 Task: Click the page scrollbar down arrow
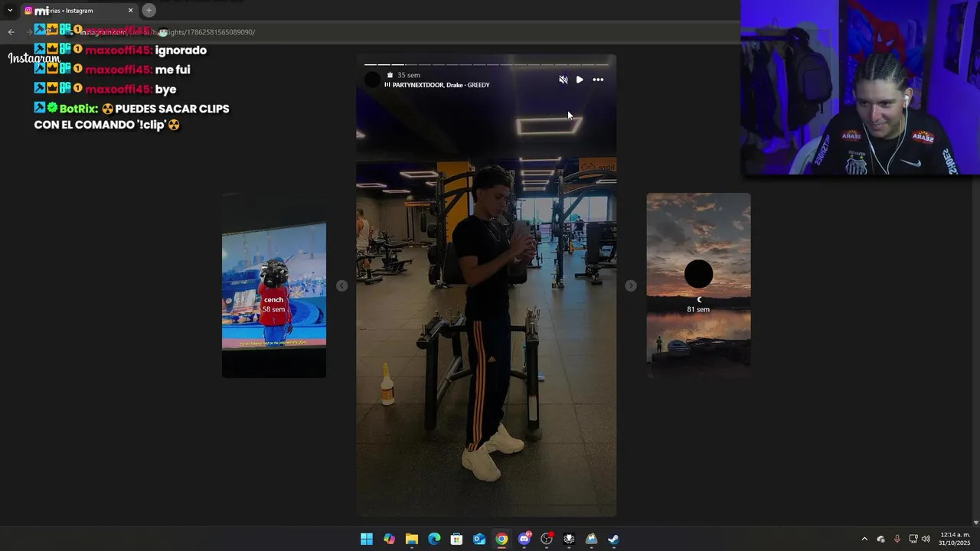click(975, 523)
